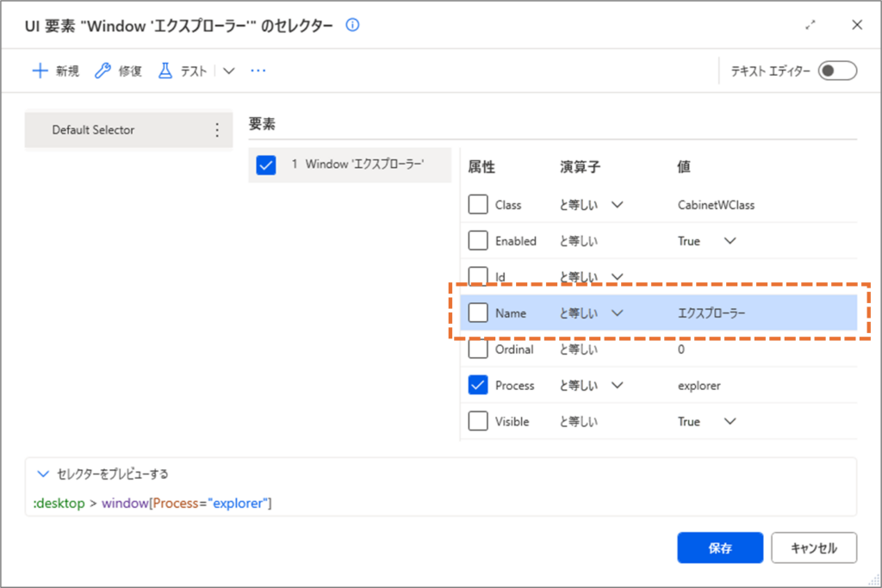The height and width of the screenshot is (588, 882).
Task: Select the 1 Window 'エクスプローラー' element row
Action: click(350, 164)
